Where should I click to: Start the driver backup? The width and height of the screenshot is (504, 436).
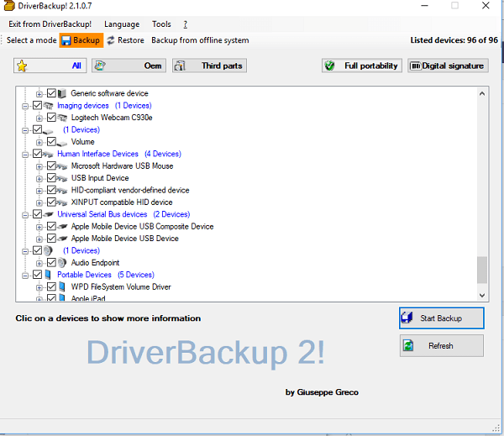[x=441, y=318]
